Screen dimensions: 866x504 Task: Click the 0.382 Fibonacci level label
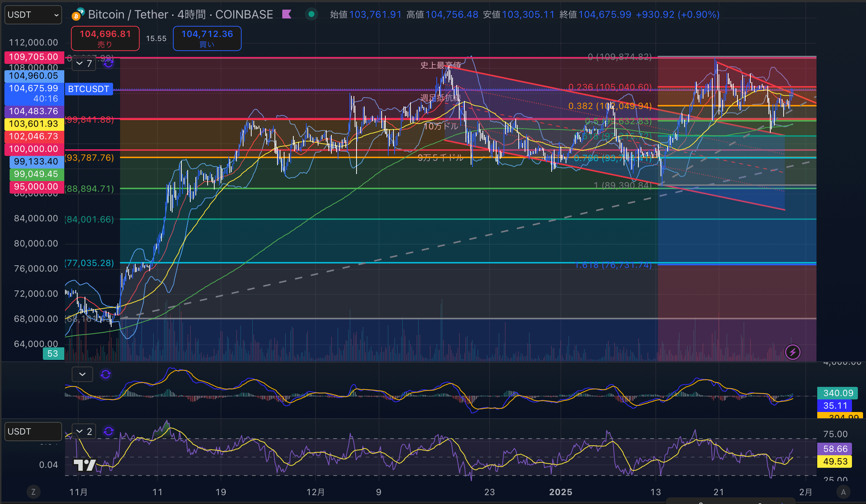610,106
